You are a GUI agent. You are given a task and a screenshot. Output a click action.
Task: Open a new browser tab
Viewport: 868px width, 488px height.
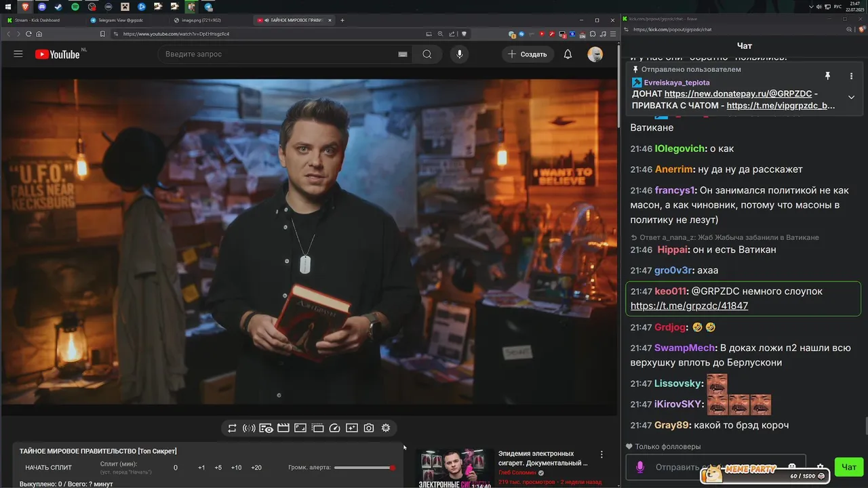pos(342,20)
